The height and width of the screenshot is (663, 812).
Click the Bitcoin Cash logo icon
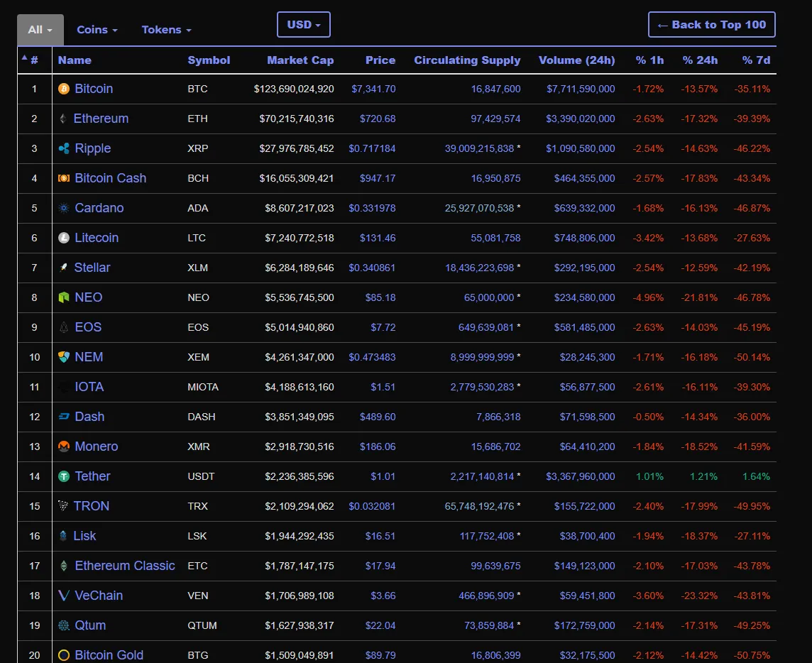point(64,178)
